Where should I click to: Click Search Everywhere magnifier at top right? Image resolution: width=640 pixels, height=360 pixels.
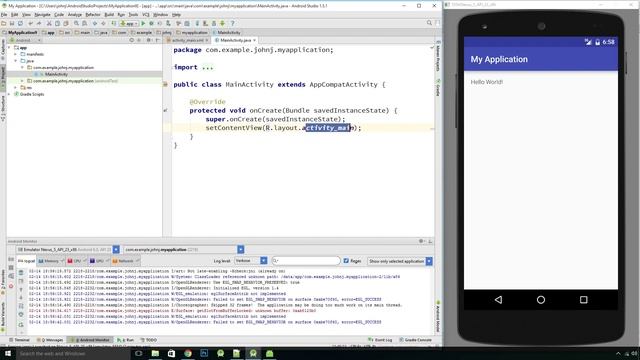[x=429, y=23]
